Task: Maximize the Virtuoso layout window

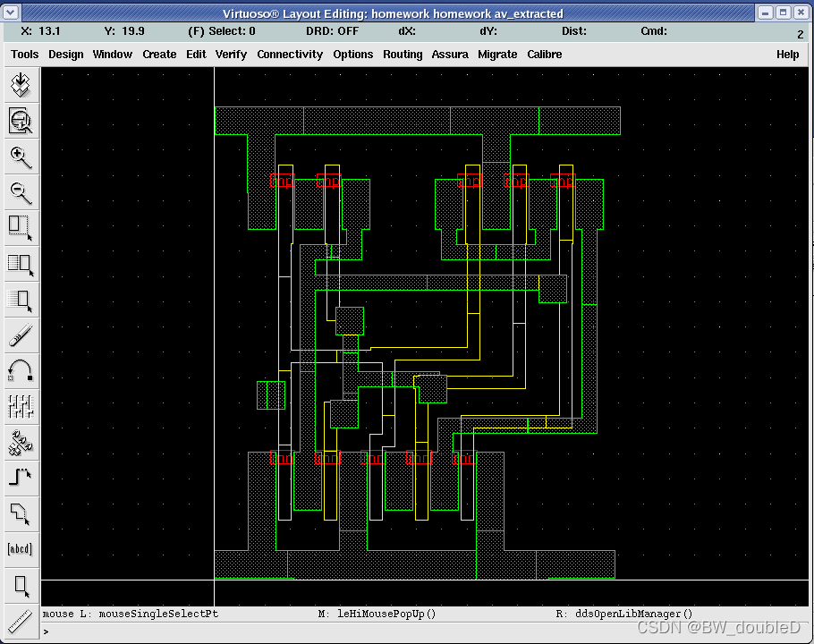Action: pyautogui.click(x=784, y=13)
